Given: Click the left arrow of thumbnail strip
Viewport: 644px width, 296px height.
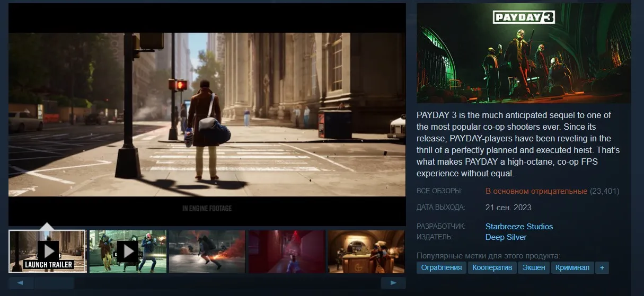Looking at the screenshot, I should 21,283.
